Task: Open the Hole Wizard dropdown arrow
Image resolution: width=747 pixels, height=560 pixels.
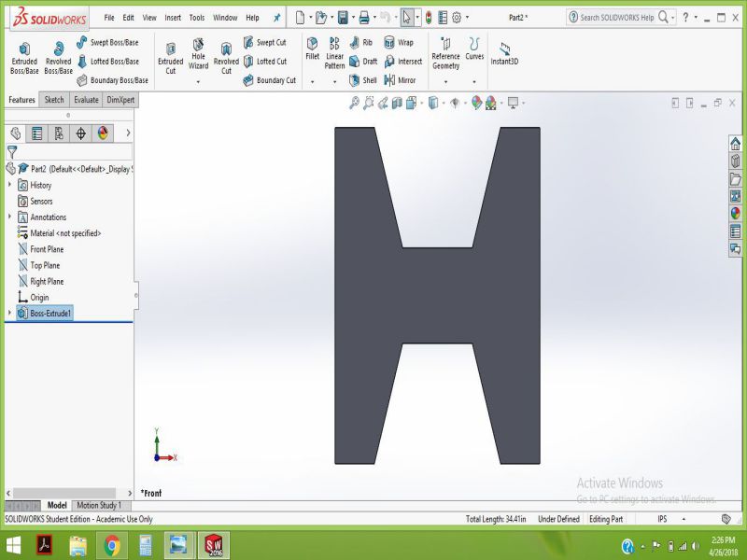Action: point(198,82)
